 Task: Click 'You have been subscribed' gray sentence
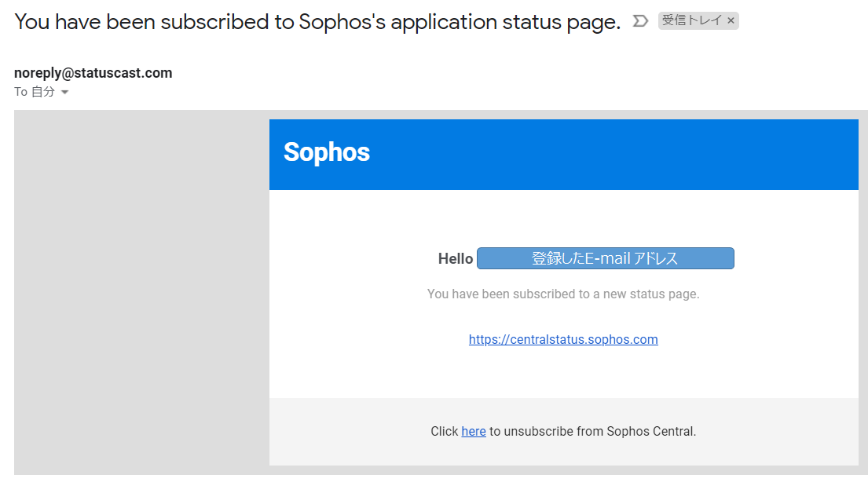tap(562, 294)
